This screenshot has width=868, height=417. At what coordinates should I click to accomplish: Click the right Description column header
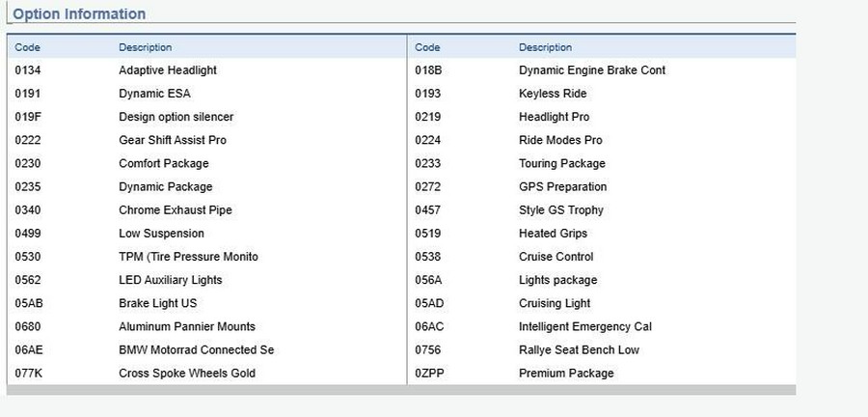[x=545, y=47]
